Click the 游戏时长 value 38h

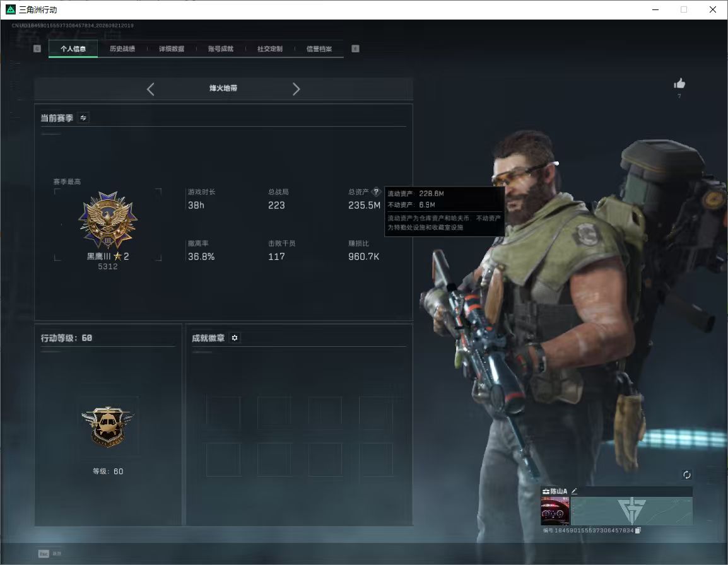[196, 205]
